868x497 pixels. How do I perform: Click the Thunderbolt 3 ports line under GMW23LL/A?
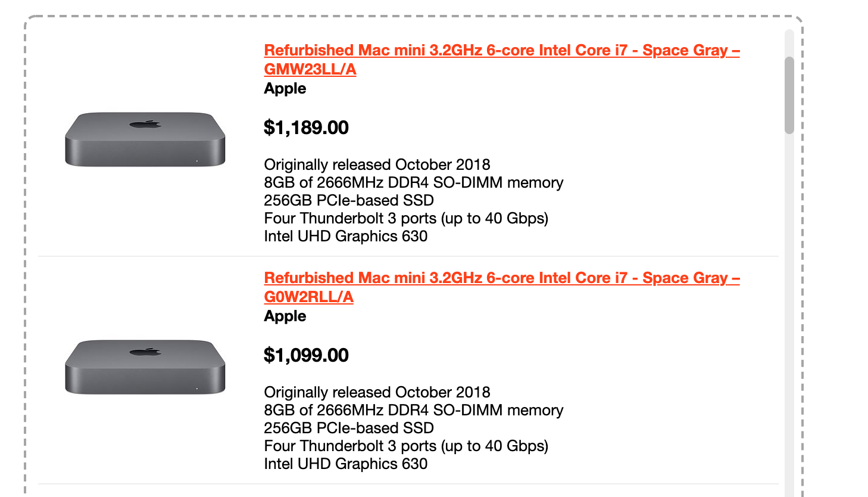[x=406, y=218]
